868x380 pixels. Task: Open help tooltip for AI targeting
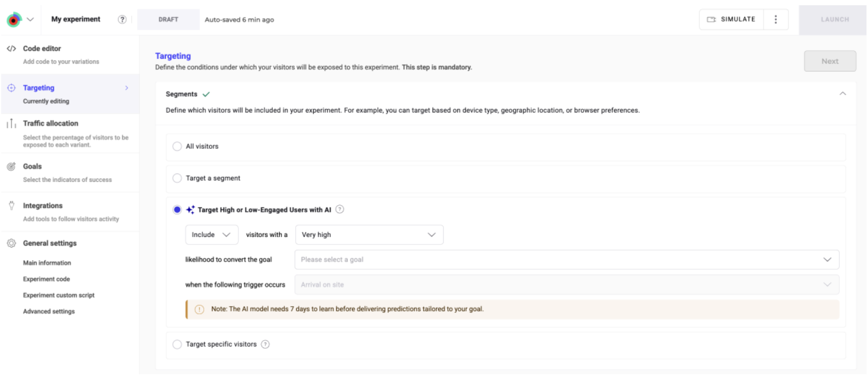tap(339, 210)
